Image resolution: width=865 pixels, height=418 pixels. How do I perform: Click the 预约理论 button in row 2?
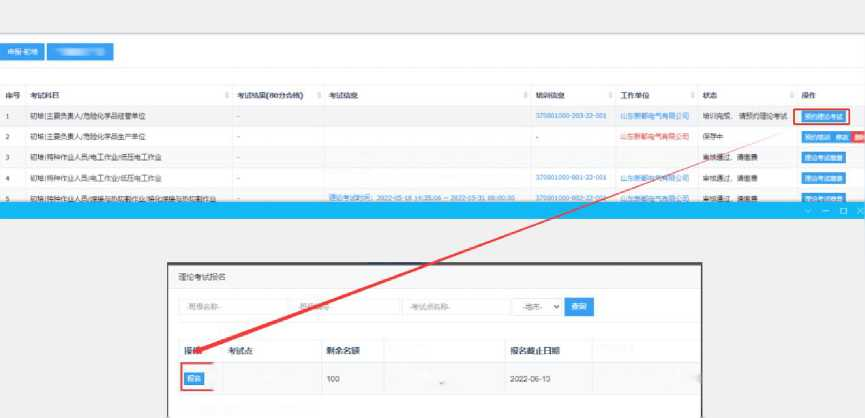tap(816, 137)
